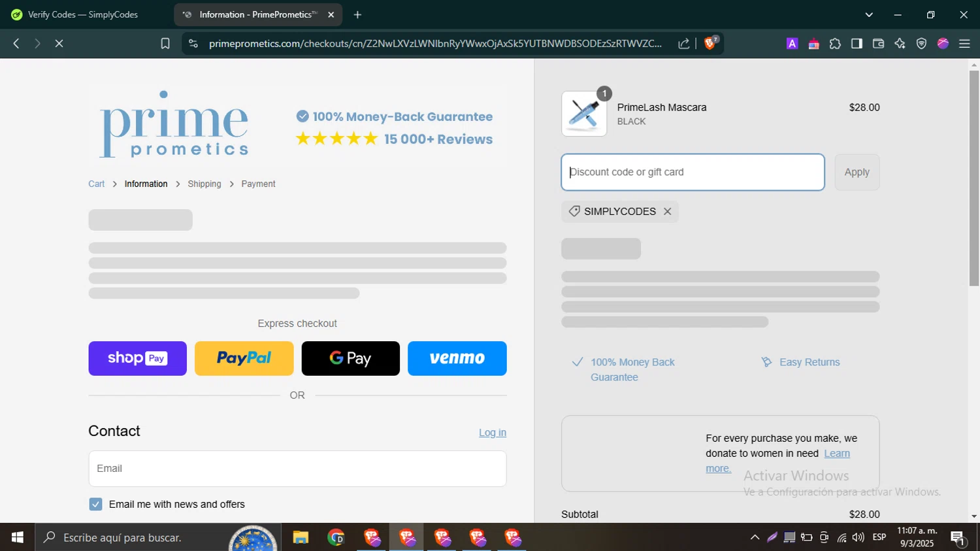This screenshot has width=980, height=551.
Task: Open Google Chrome from the taskbar
Action: [x=336, y=537]
